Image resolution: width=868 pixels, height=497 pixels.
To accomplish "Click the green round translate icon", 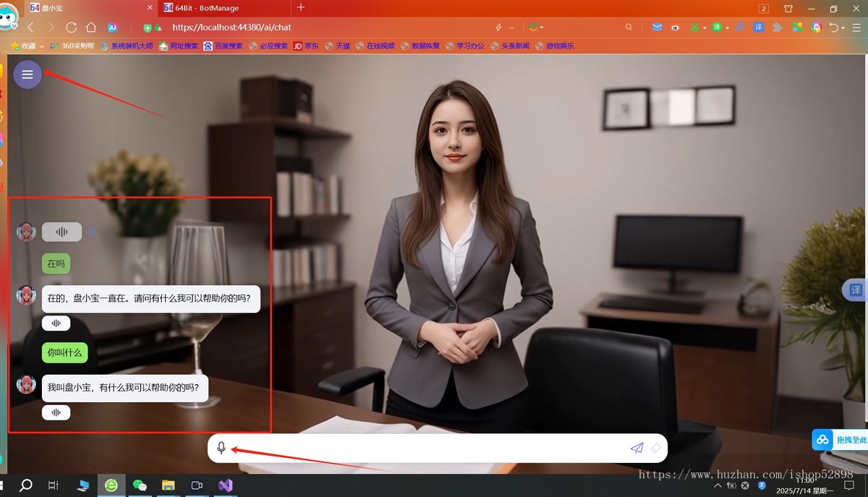I will click(x=717, y=27).
